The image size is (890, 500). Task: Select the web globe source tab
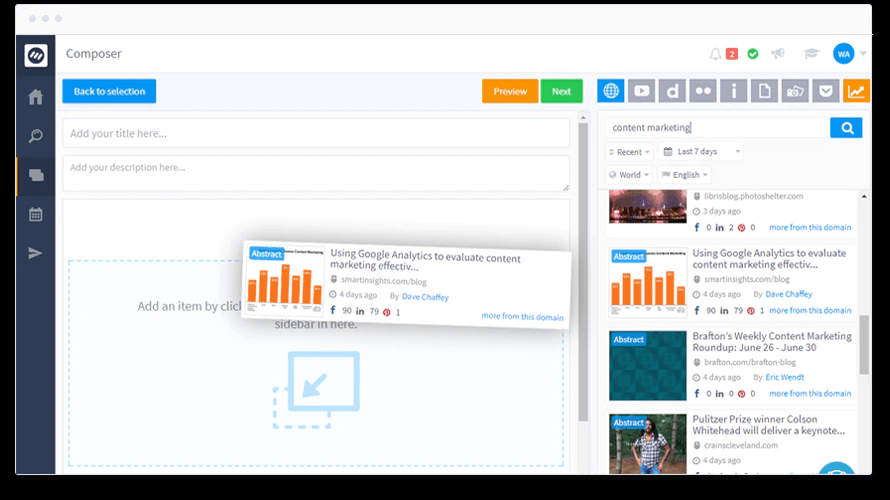tap(611, 91)
